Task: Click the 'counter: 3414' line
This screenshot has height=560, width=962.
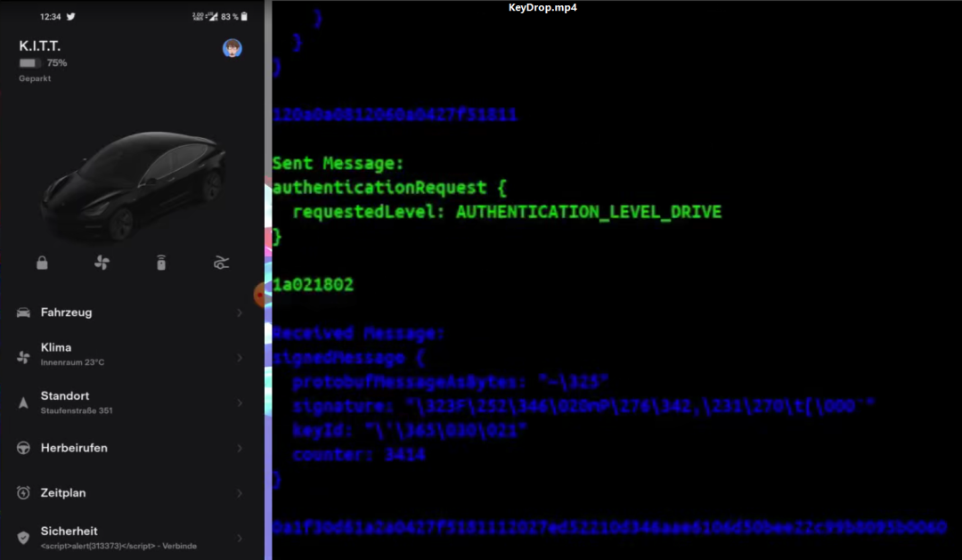Action: [359, 455]
